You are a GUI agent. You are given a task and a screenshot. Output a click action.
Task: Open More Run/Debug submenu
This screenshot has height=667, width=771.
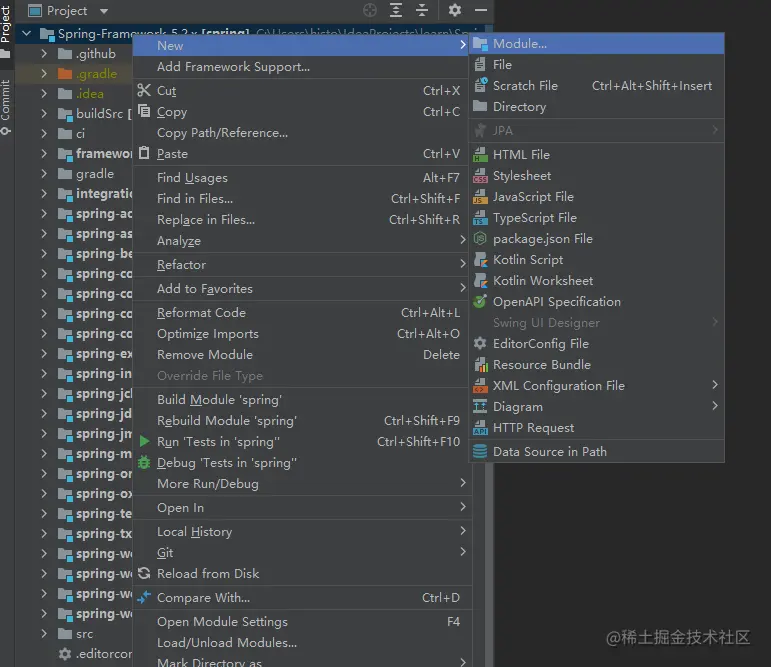pyautogui.click(x=301, y=484)
